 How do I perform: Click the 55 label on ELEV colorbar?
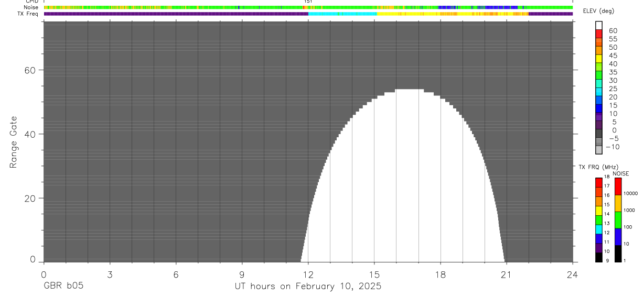pyautogui.click(x=613, y=39)
